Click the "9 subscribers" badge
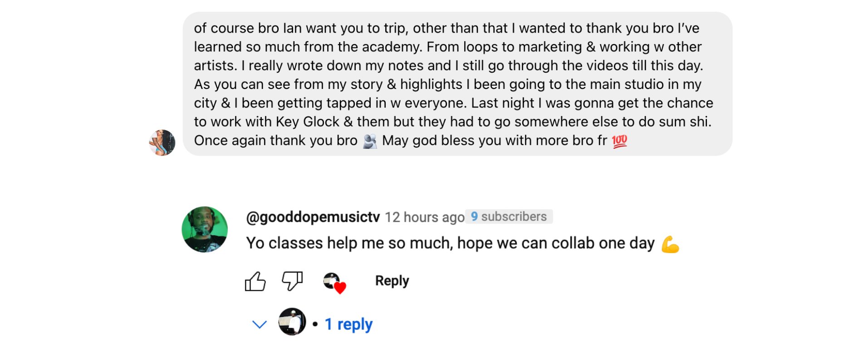The width and height of the screenshot is (868, 352). tap(509, 217)
